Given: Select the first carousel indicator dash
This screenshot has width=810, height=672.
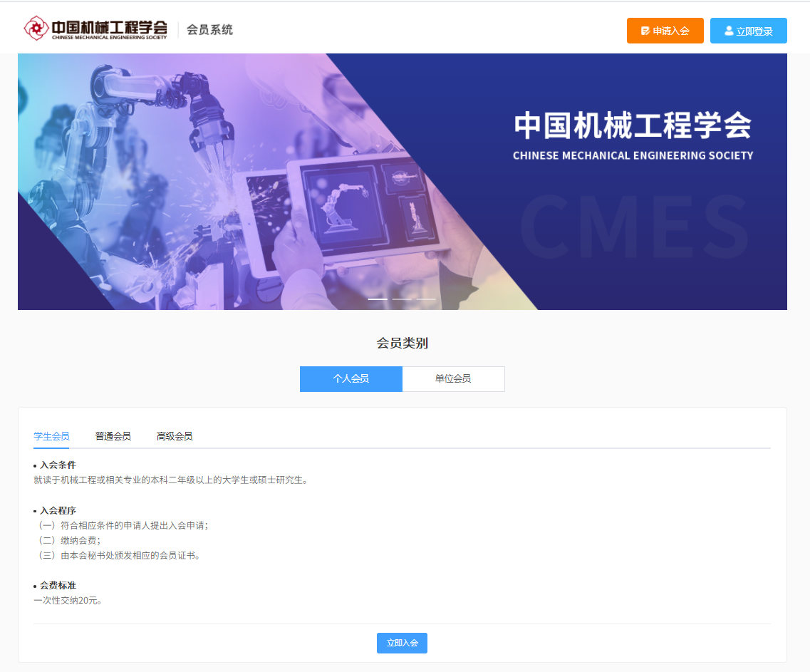Looking at the screenshot, I should point(378,299).
